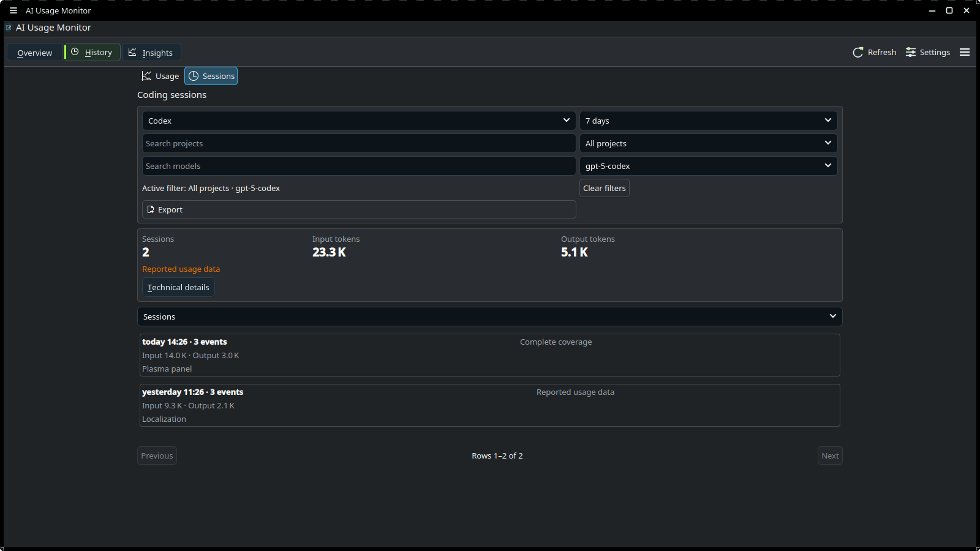Open Settings
This screenshot has height=551, width=980.
click(x=928, y=52)
